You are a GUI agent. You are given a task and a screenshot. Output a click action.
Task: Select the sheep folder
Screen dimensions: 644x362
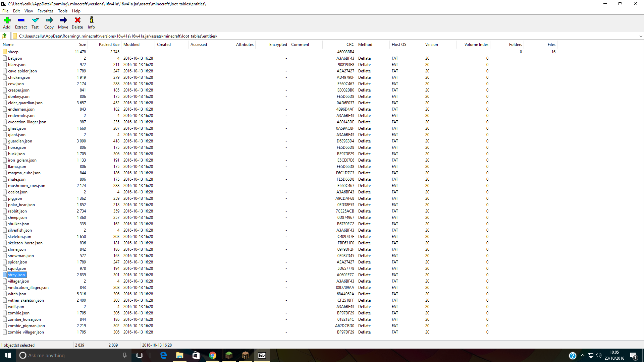[x=13, y=52]
